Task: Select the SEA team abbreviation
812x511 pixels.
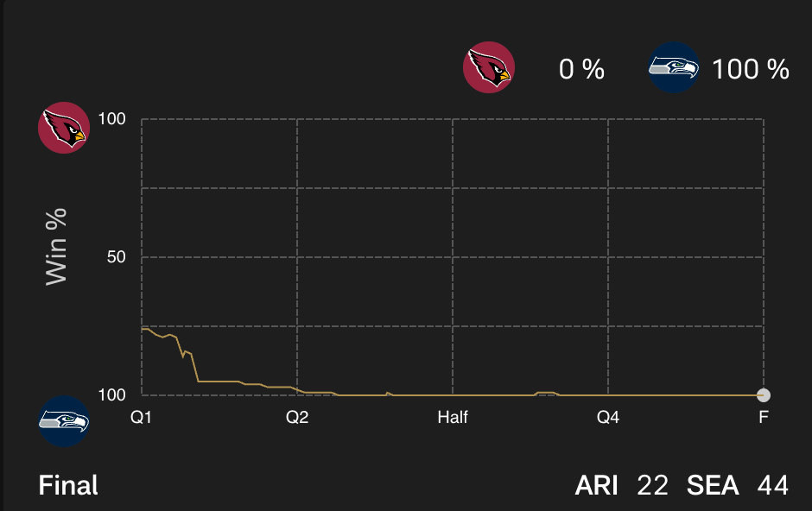Action: point(713,486)
